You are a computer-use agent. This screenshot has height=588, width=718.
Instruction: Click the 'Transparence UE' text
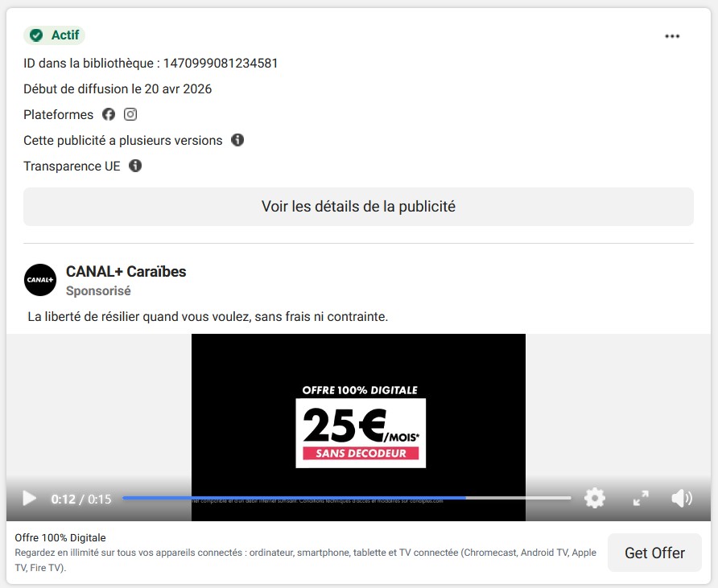click(72, 167)
